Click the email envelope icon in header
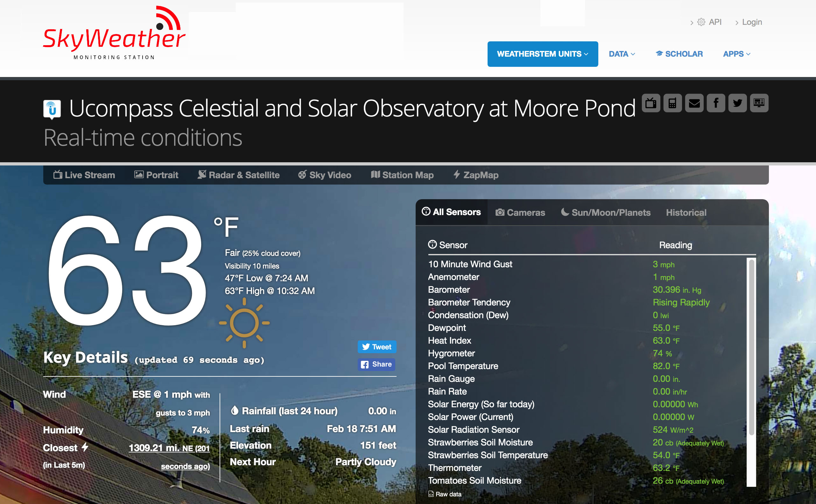 click(694, 103)
